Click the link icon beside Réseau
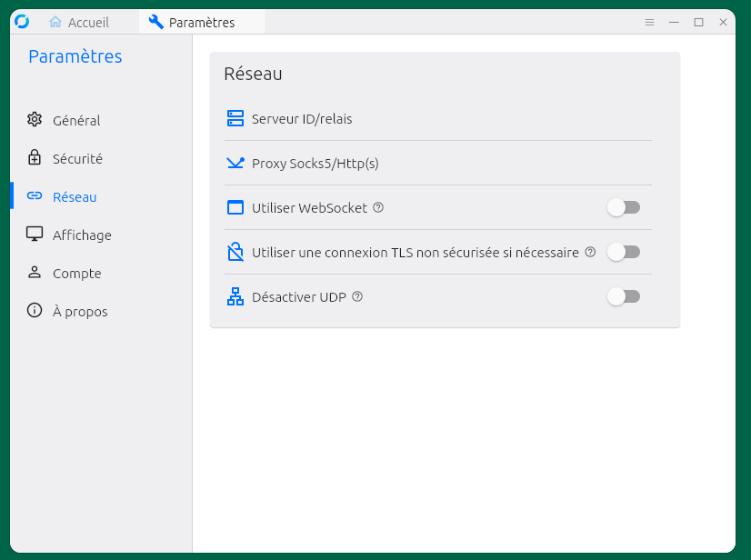 pyautogui.click(x=35, y=195)
